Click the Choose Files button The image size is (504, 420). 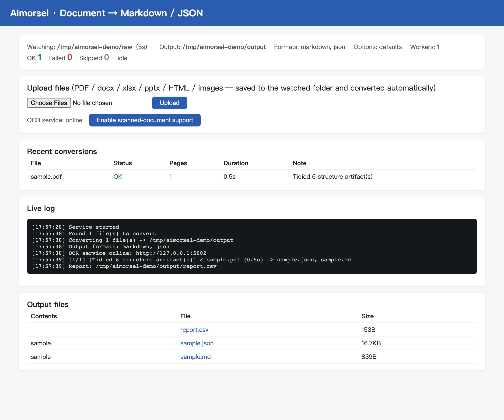pos(49,103)
